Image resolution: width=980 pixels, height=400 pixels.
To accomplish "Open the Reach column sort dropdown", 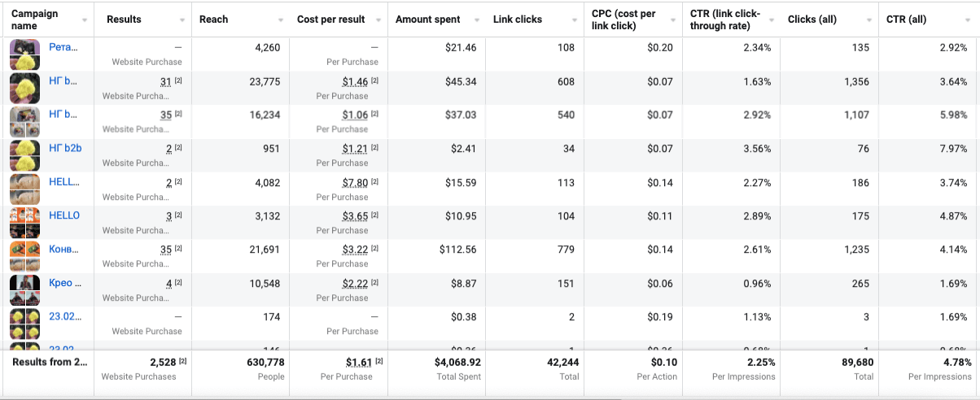I will point(281,20).
